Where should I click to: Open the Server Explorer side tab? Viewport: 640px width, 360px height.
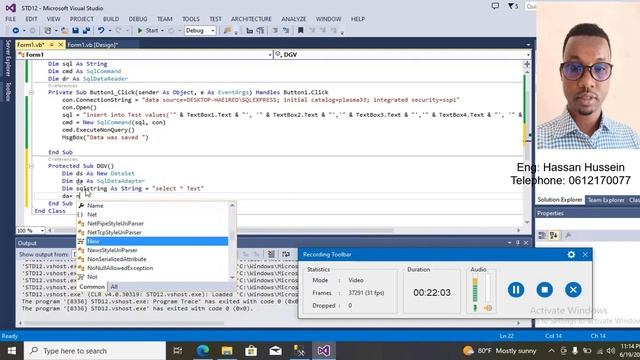(7, 58)
